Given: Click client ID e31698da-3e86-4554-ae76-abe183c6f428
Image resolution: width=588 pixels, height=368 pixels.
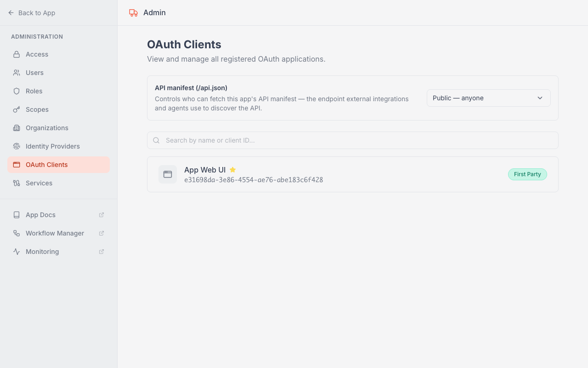Looking at the screenshot, I should coord(254,180).
